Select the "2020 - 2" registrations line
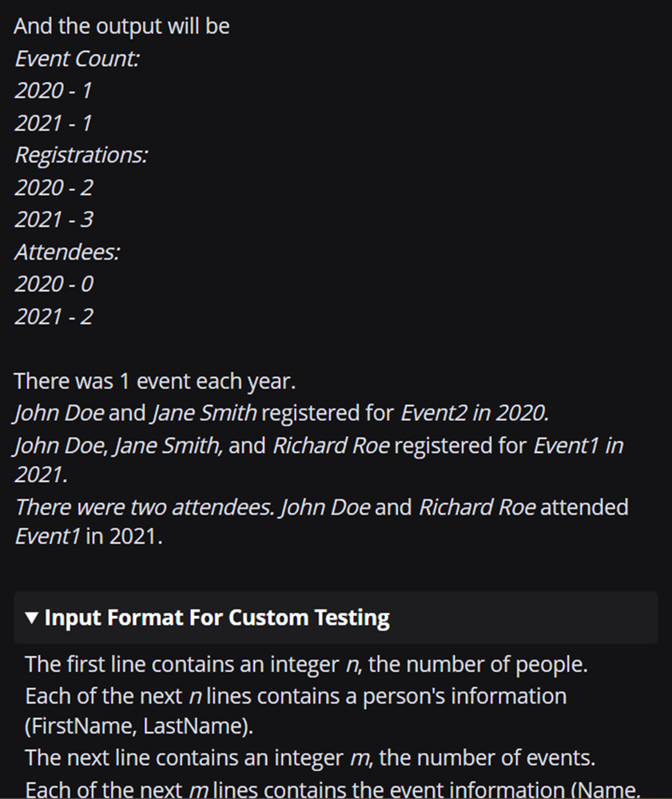This screenshot has width=672, height=799. (54, 188)
